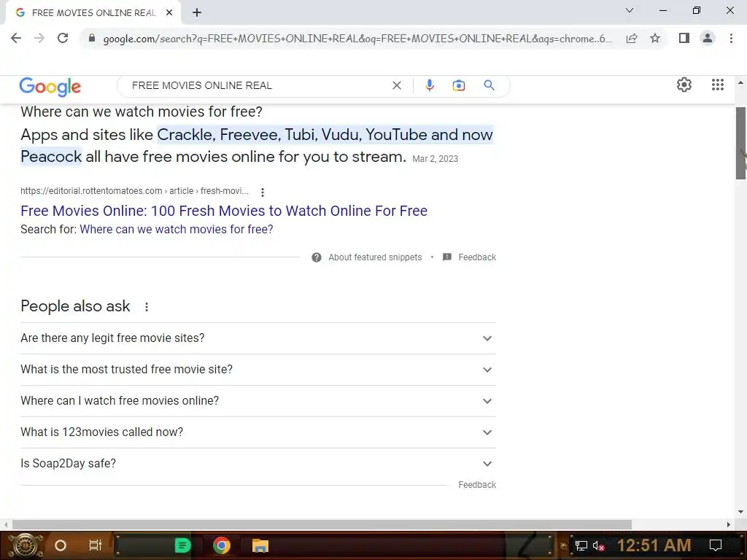Click the horizontal scrollbar thumb
The height and width of the screenshot is (560, 747).
322,524
